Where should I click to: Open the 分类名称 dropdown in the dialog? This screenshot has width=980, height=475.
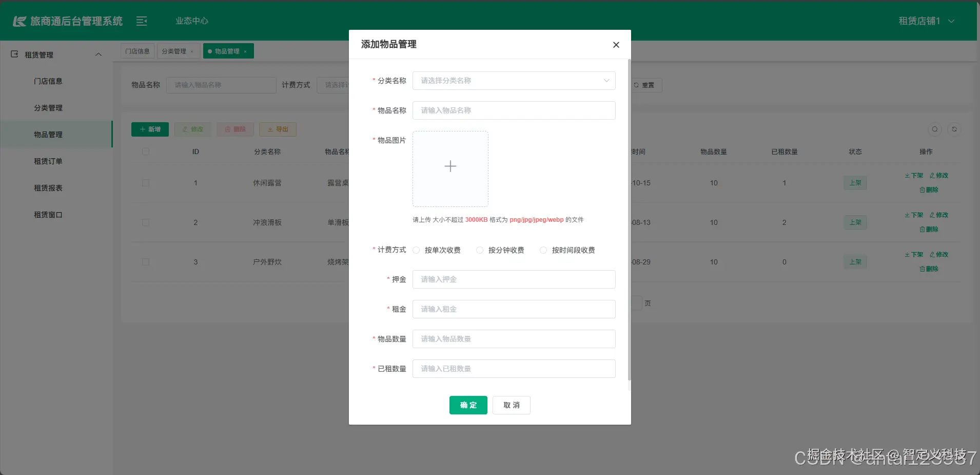(514, 81)
